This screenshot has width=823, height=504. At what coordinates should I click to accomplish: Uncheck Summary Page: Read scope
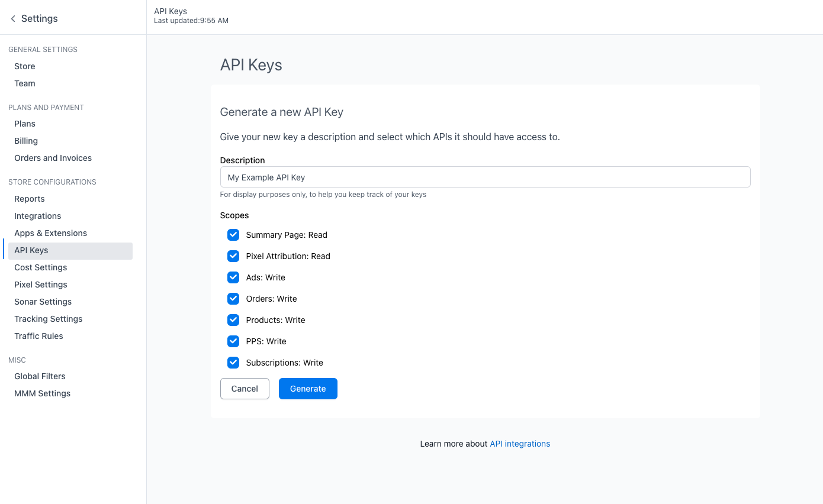click(x=233, y=235)
